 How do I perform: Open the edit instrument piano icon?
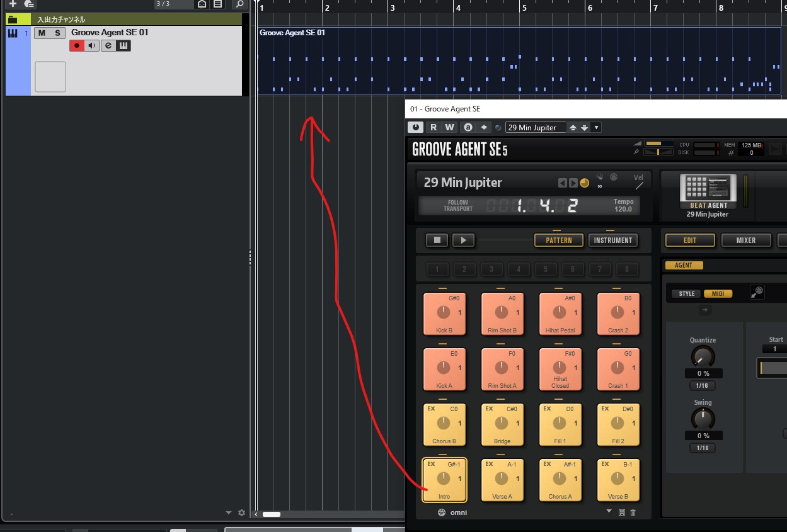tap(124, 45)
